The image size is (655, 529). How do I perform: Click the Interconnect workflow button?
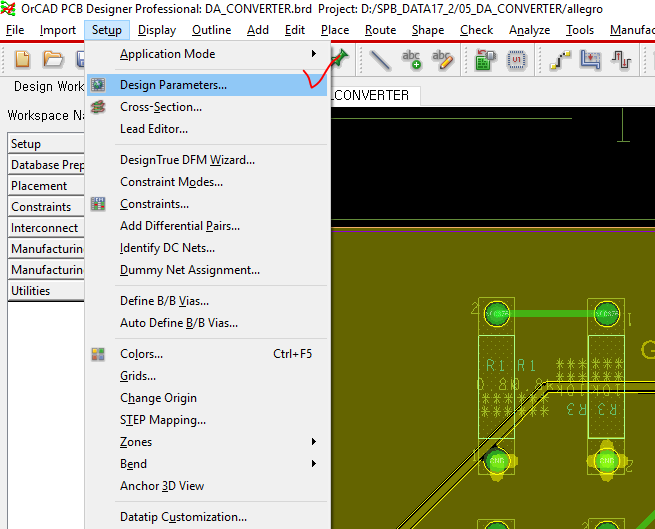coord(46,228)
